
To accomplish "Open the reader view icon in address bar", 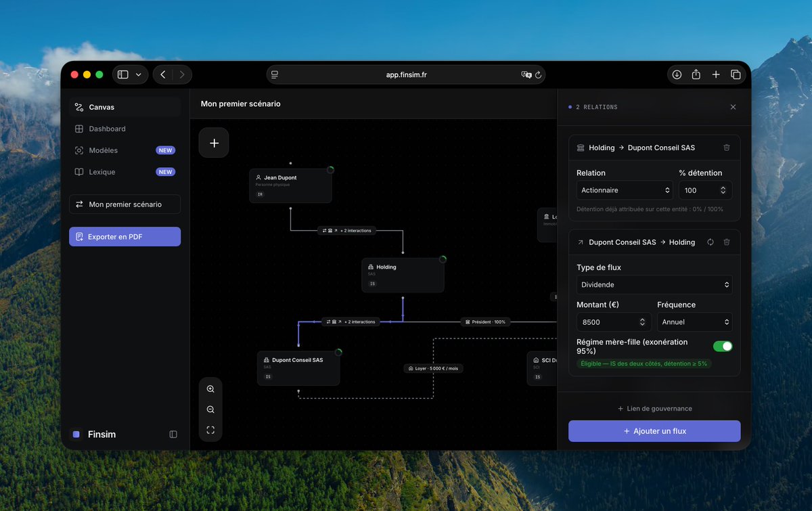I will click(275, 75).
